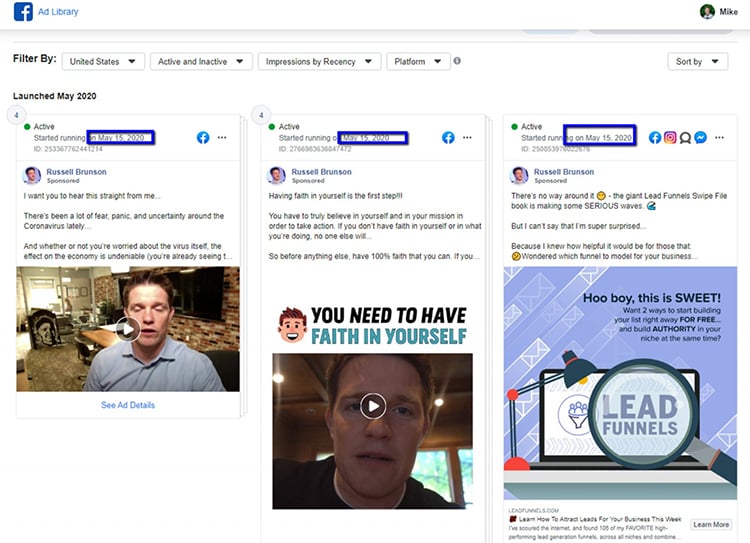Click Messenger icon on Lead Funnels ad

[x=701, y=138]
